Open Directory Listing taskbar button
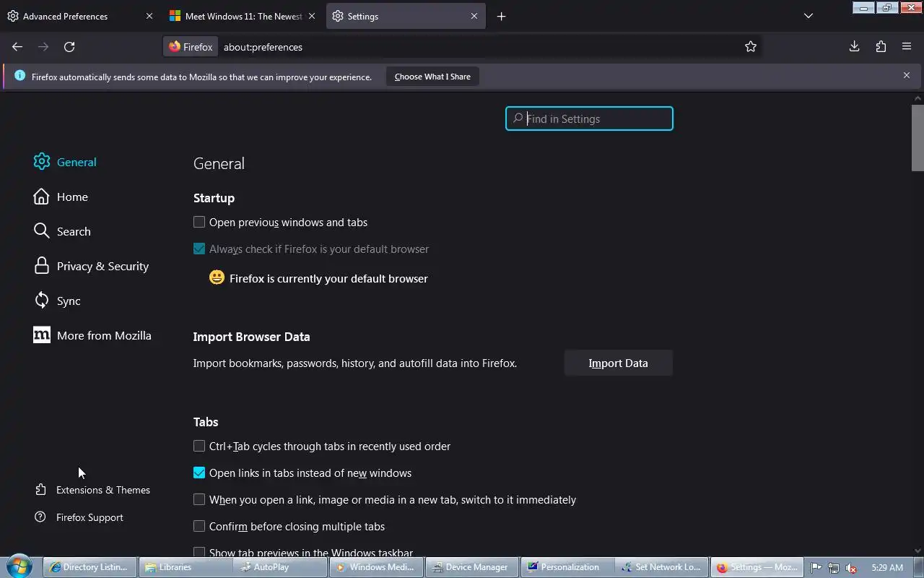Viewport: 924px width, 578px height. pyautogui.click(x=90, y=567)
